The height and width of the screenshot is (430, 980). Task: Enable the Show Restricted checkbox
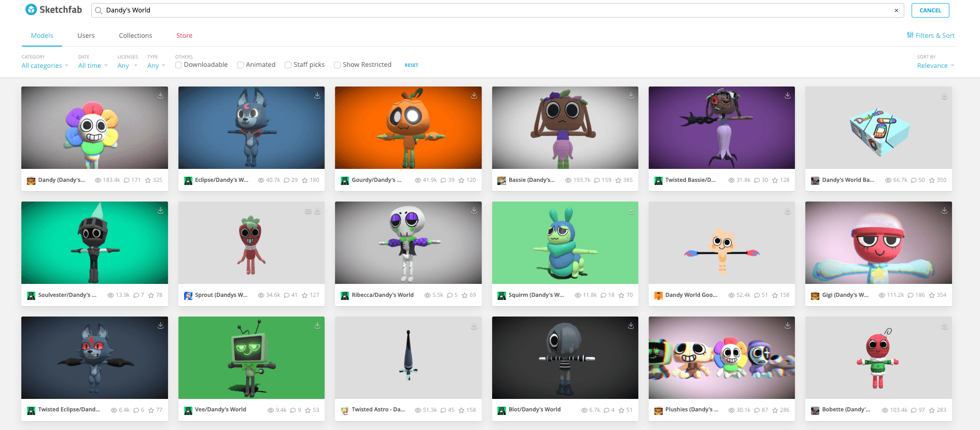pos(337,65)
